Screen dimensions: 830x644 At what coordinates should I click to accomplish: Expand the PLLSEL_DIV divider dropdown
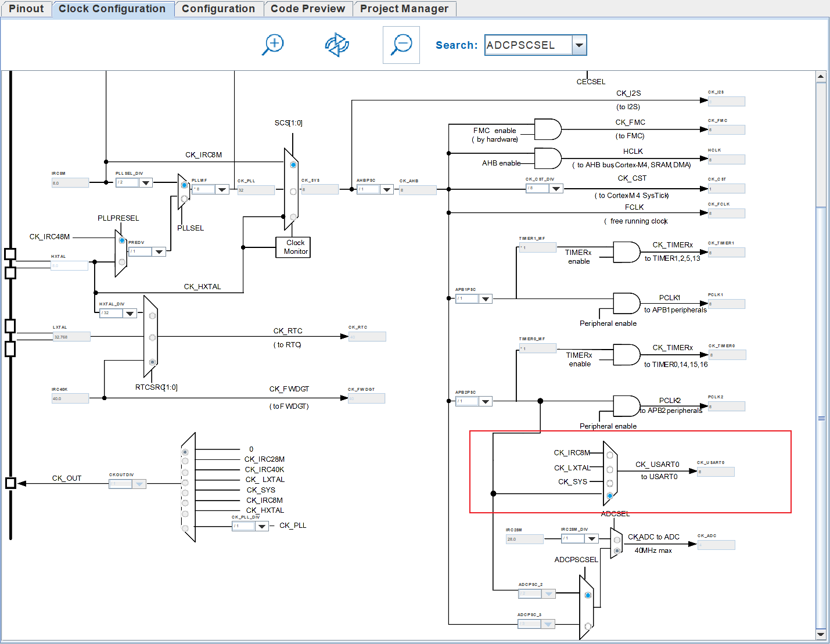(146, 182)
